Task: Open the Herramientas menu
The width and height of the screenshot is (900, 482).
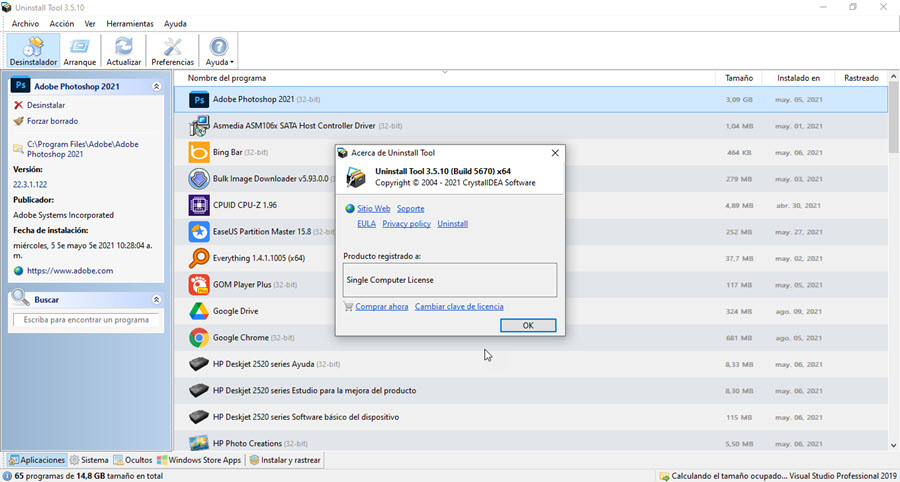Action: [x=130, y=24]
